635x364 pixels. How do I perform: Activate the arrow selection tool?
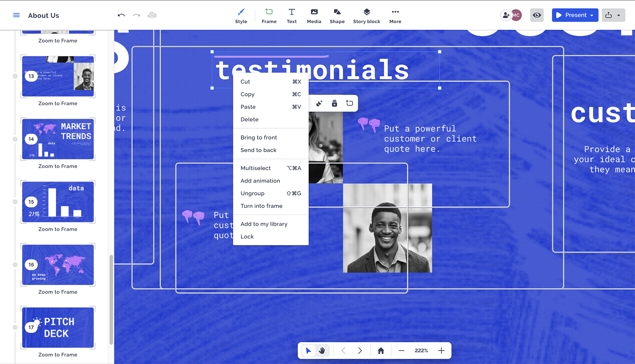click(x=308, y=350)
